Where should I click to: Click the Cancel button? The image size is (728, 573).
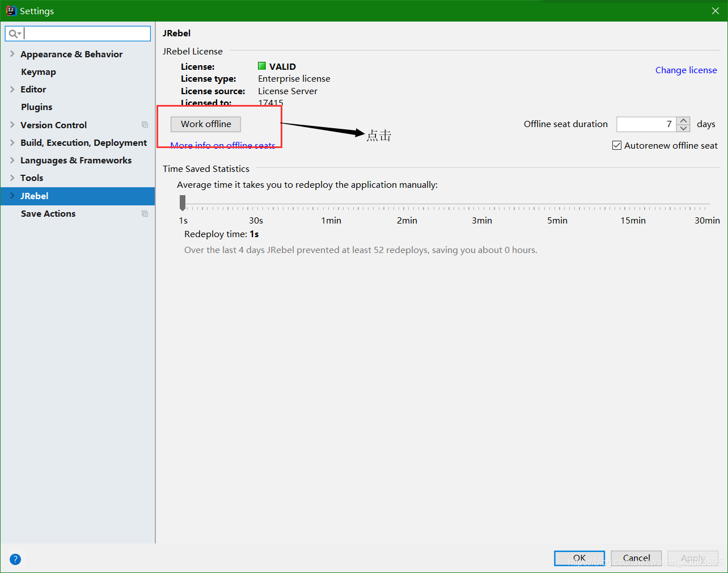pos(637,558)
